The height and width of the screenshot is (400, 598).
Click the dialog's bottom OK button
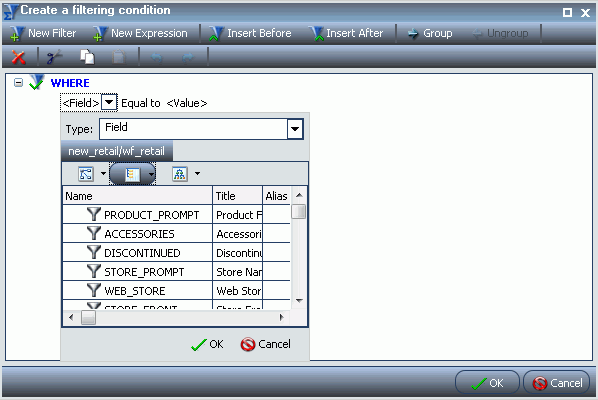pyautogui.click(x=487, y=382)
